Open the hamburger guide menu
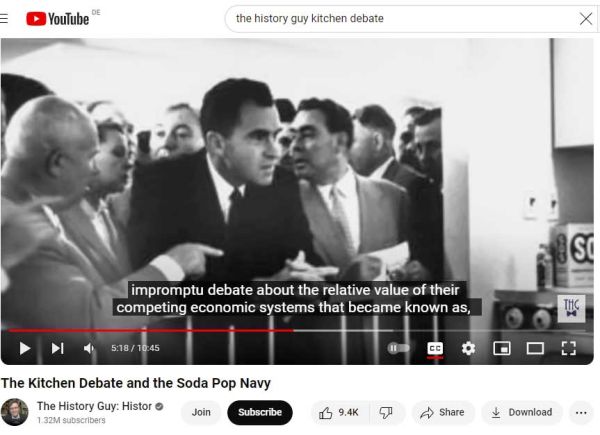This screenshot has height=435, width=600. [x=4, y=18]
